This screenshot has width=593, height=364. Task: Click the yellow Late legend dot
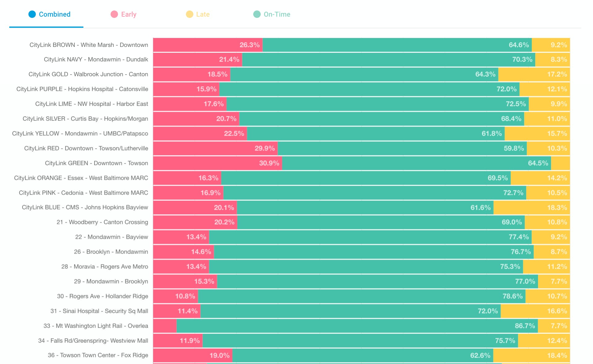190,14
